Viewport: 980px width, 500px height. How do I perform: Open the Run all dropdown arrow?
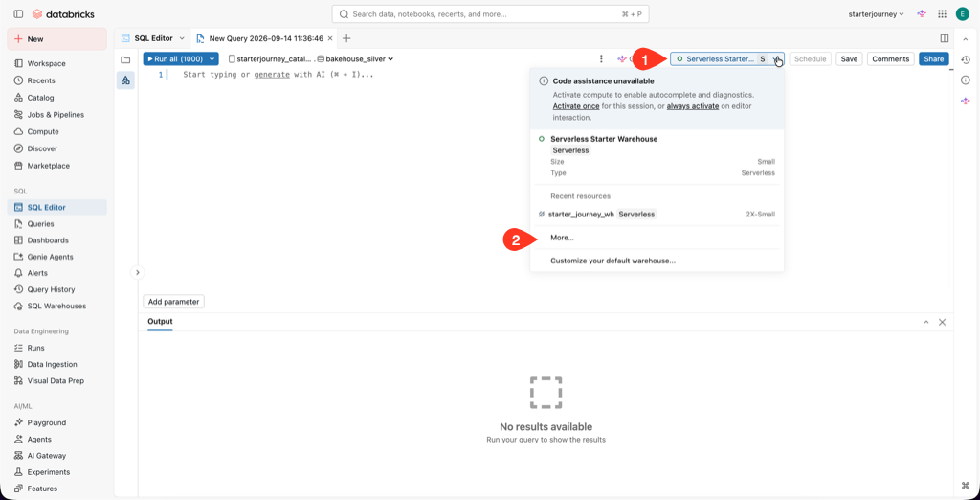[212, 58]
